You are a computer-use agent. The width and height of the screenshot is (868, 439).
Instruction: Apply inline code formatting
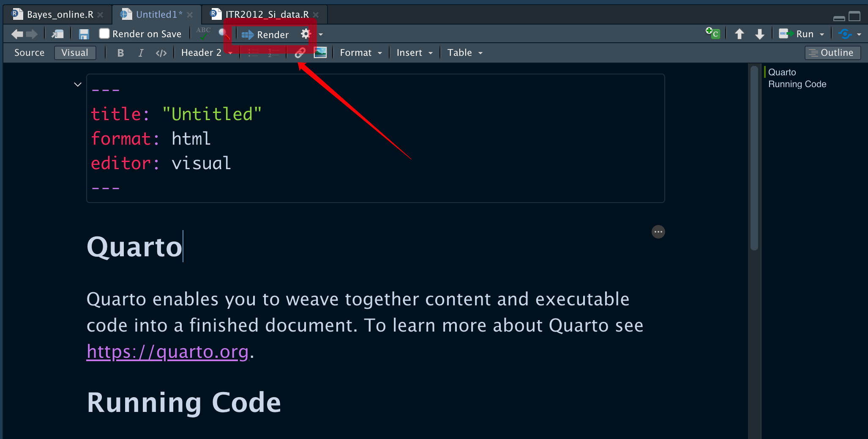click(x=161, y=53)
